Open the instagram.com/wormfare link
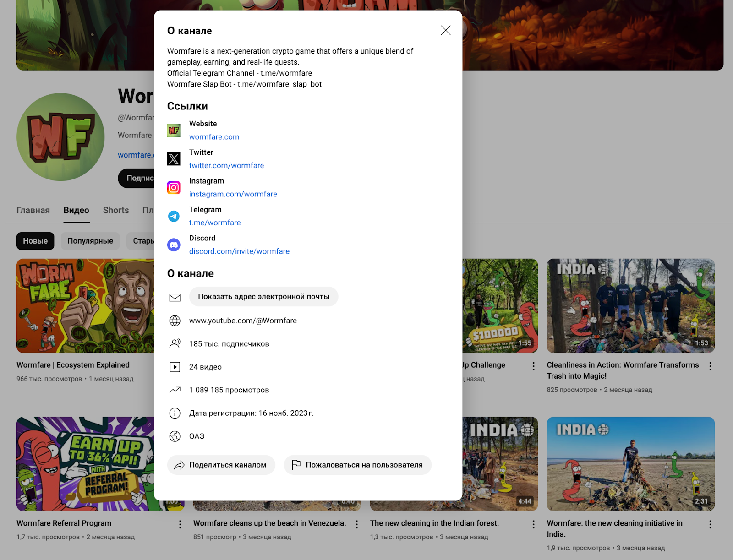733x560 pixels. [x=233, y=194]
